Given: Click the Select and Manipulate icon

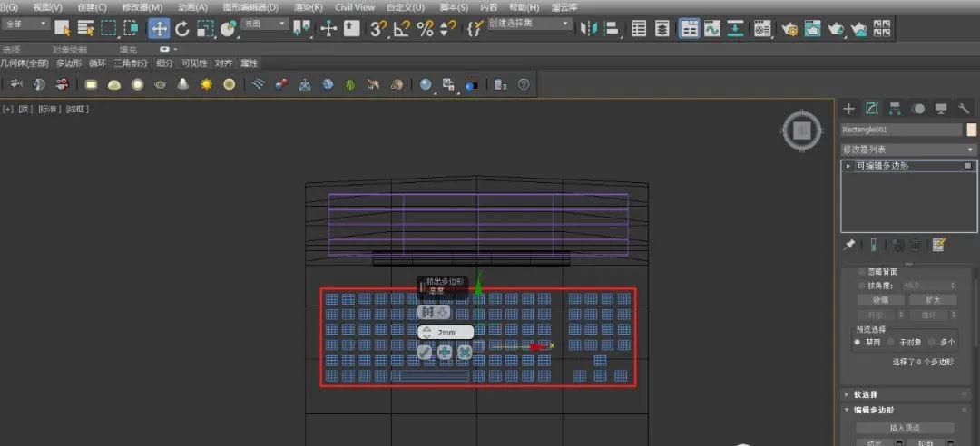Looking at the screenshot, I should pos(328,28).
